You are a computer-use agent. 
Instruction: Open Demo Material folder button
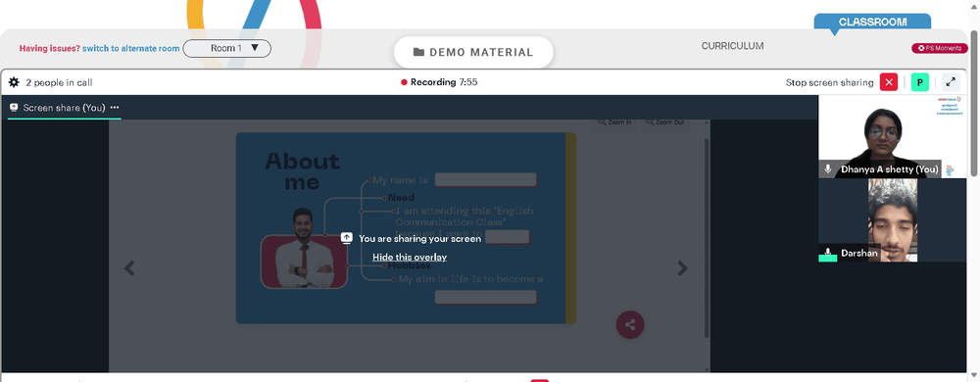click(473, 53)
